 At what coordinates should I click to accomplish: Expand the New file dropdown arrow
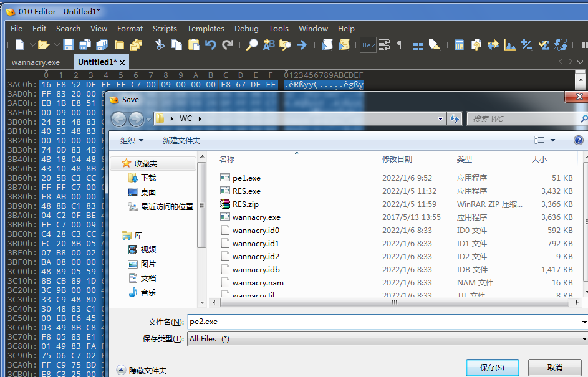pos(32,45)
